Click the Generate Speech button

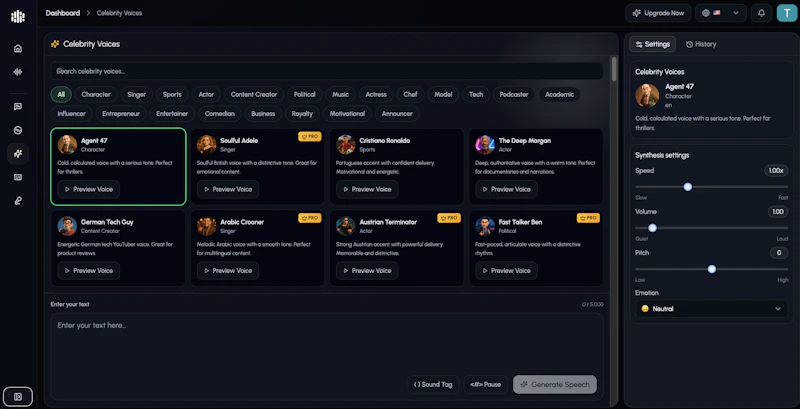(x=555, y=385)
